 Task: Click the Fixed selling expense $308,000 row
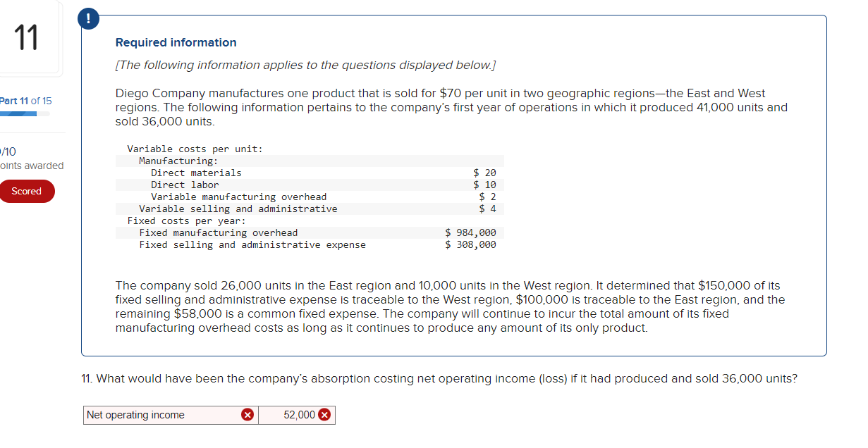pos(310,244)
